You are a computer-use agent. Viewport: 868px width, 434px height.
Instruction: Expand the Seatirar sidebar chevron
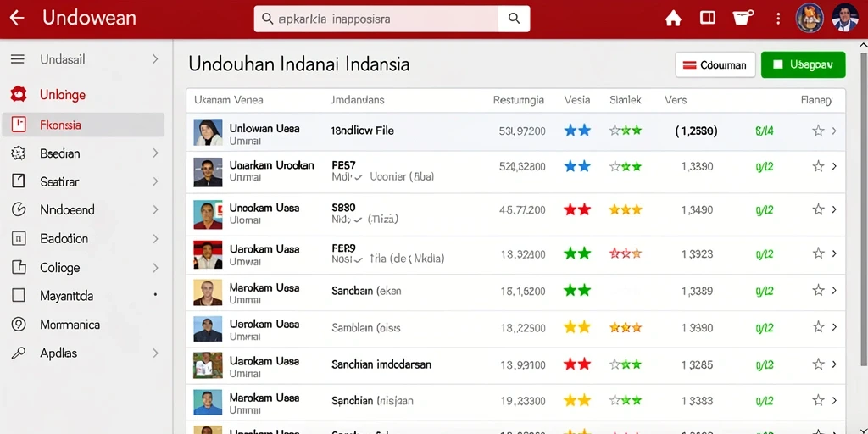156,181
